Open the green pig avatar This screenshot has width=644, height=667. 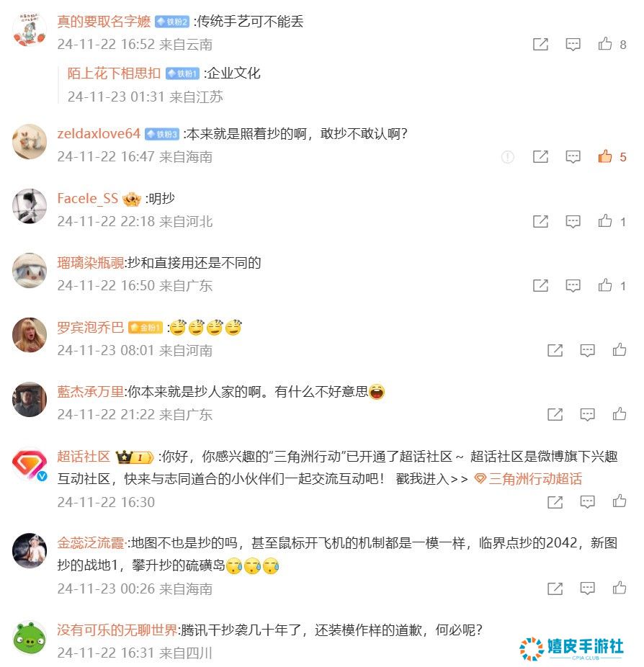pos(30,637)
